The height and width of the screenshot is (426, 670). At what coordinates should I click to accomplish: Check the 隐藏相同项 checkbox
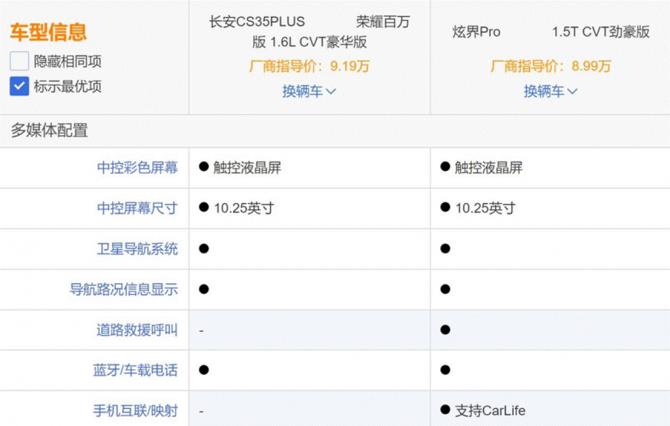[x=19, y=61]
